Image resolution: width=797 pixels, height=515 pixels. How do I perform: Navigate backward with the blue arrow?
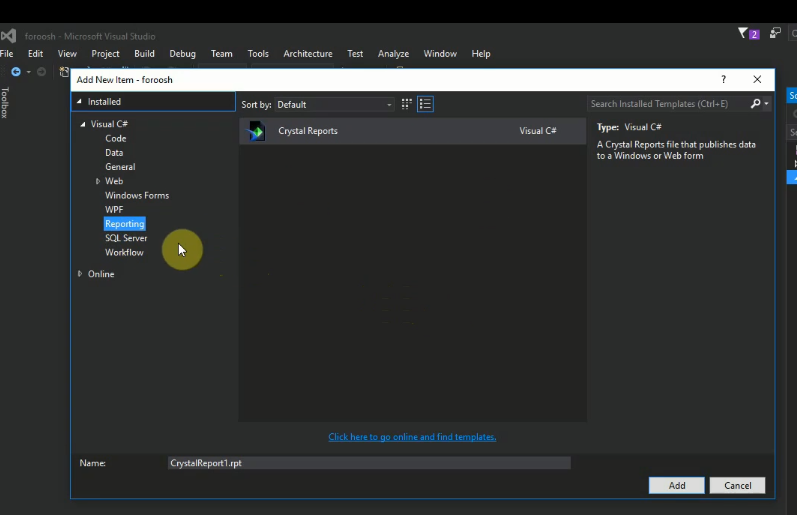click(x=16, y=72)
